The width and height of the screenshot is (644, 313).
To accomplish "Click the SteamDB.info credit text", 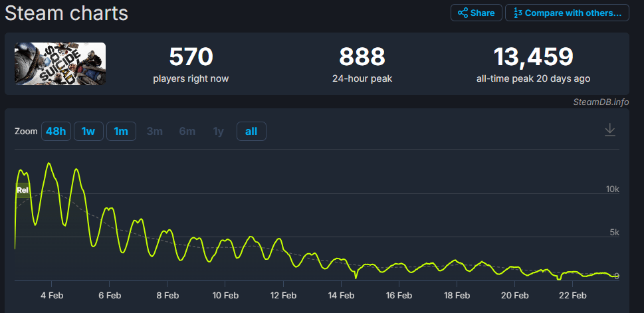I will (x=601, y=102).
